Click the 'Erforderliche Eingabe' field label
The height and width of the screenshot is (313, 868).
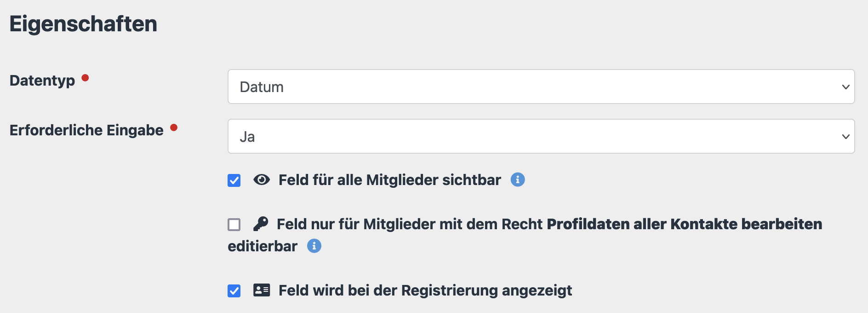tap(86, 130)
